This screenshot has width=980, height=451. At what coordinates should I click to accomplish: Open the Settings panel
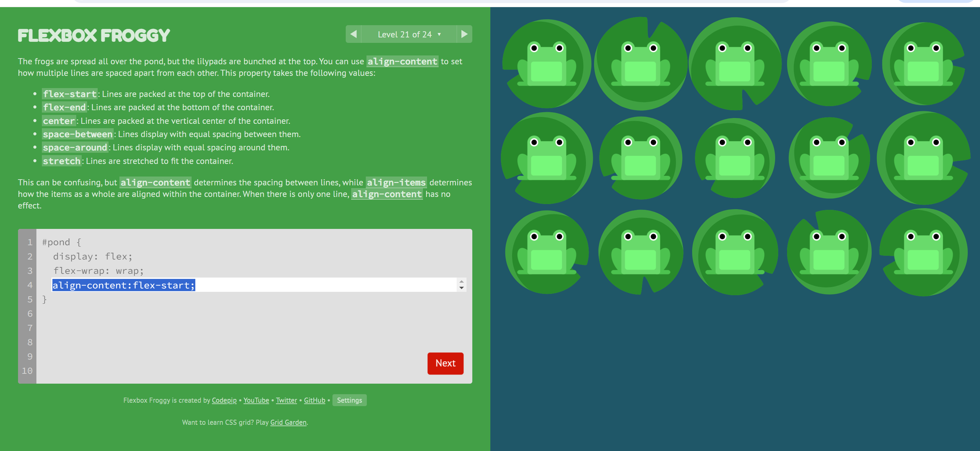click(x=349, y=400)
